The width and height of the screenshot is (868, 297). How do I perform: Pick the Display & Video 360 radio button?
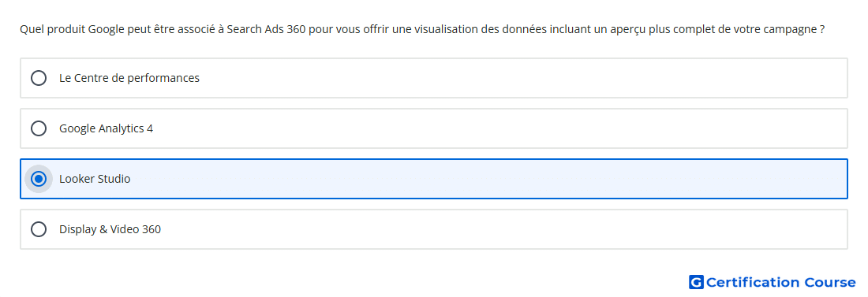pos(39,229)
